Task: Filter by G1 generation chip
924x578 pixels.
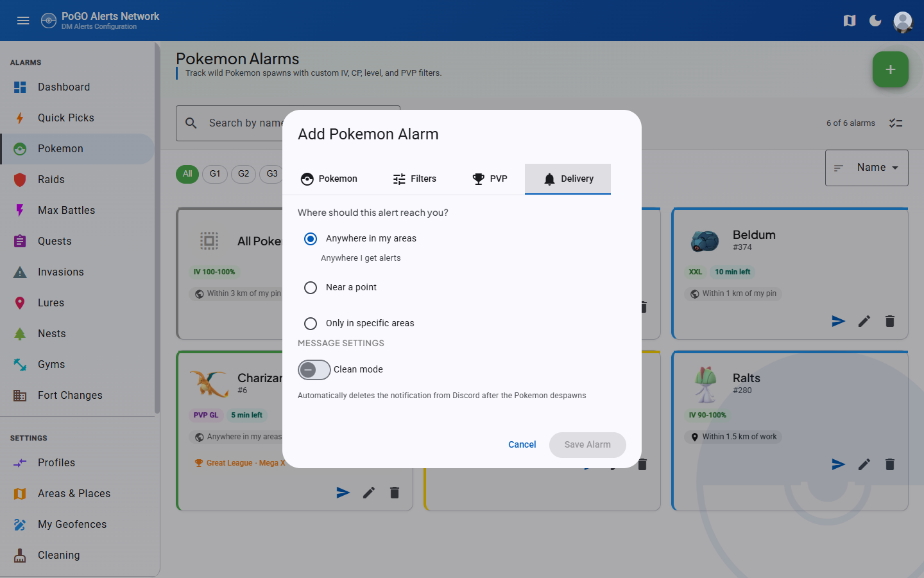Action: (x=215, y=174)
